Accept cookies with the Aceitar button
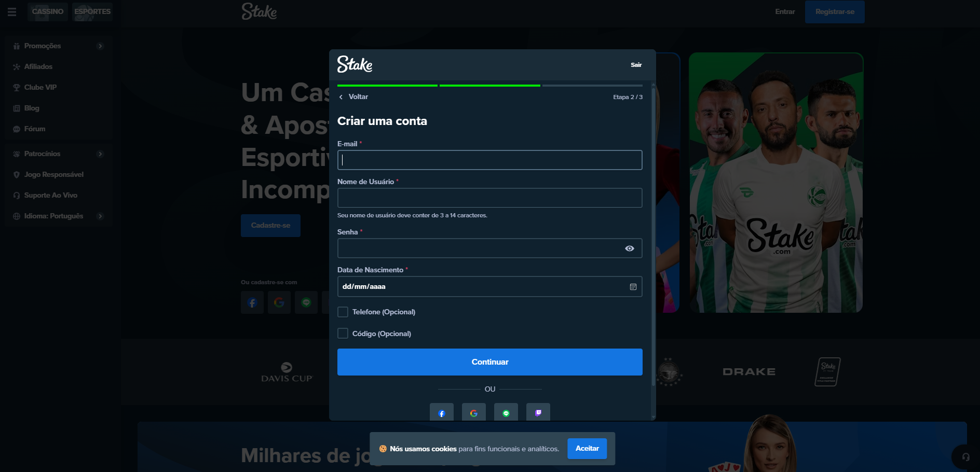980x472 pixels. (587, 449)
